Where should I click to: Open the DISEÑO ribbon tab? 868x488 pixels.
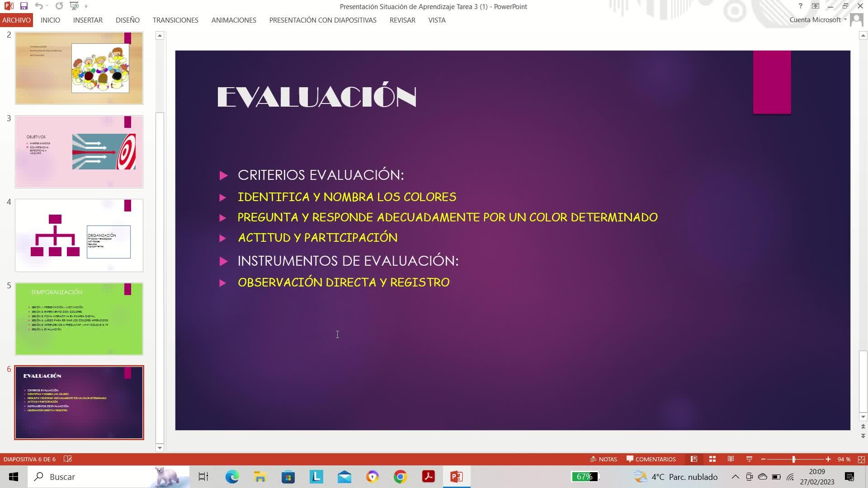(x=127, y=20)
